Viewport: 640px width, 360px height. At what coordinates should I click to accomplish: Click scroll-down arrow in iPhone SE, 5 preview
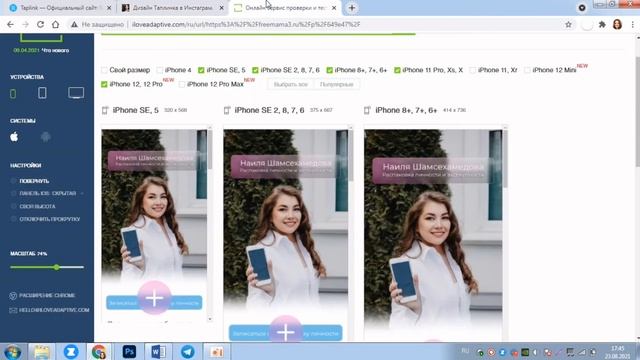[x=210, y=319]
